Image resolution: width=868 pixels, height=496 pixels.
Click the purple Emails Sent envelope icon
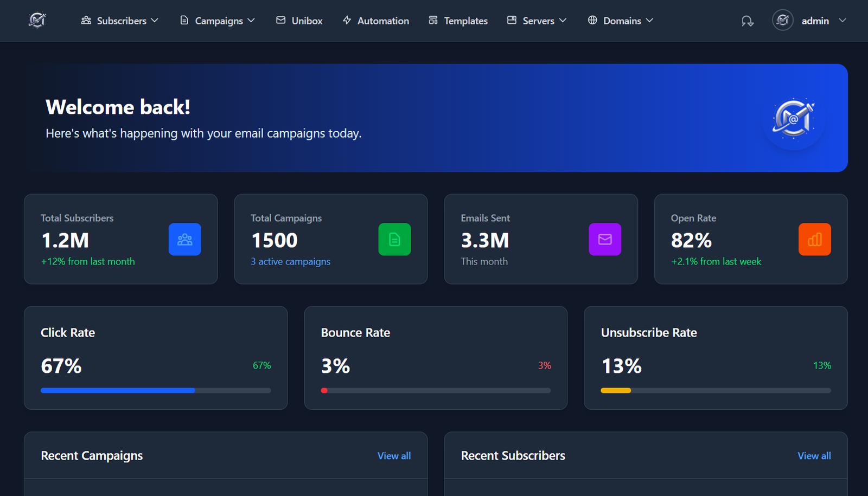point(605,239)
